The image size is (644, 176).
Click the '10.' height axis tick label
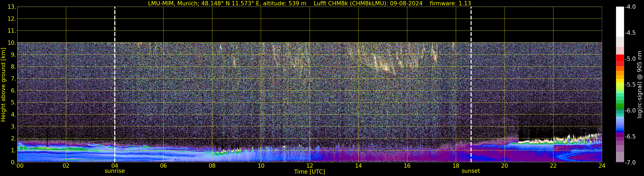12,43
